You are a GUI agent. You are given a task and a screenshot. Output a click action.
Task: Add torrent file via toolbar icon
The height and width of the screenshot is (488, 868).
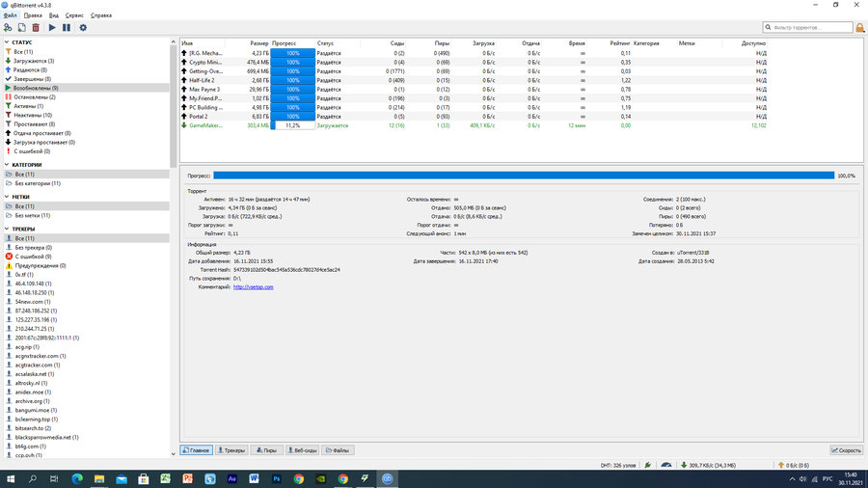[x=21, y=28]
